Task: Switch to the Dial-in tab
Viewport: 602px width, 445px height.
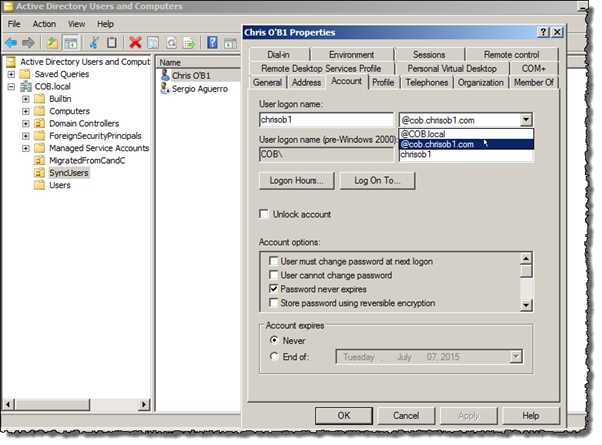Action: (x=279, y=55)
